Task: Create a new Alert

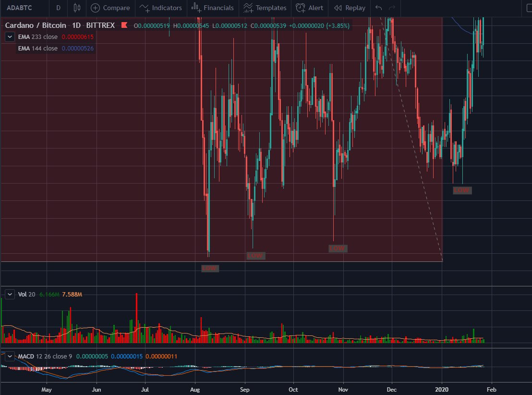Action: pyautogui.click(x=309, y=8)
